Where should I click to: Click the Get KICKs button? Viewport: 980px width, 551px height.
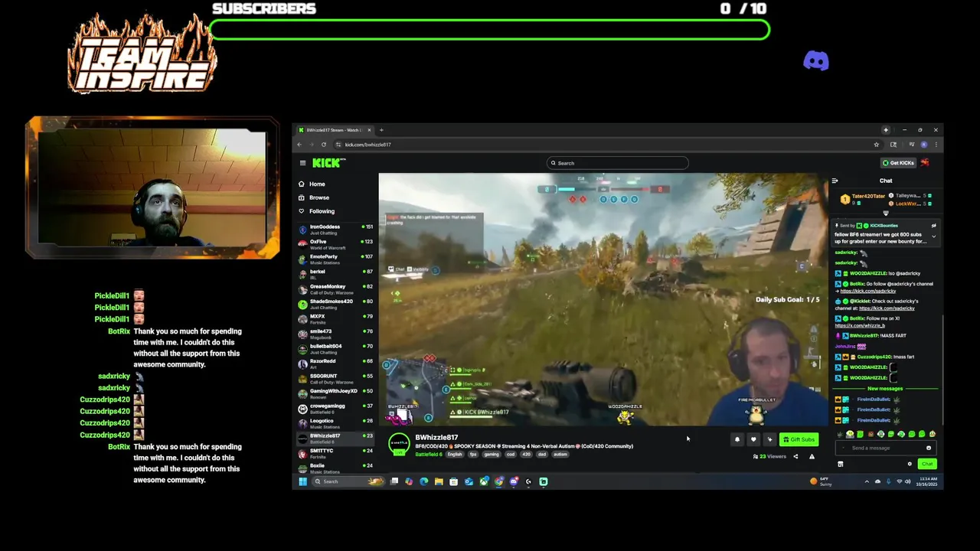click(898, 163)
